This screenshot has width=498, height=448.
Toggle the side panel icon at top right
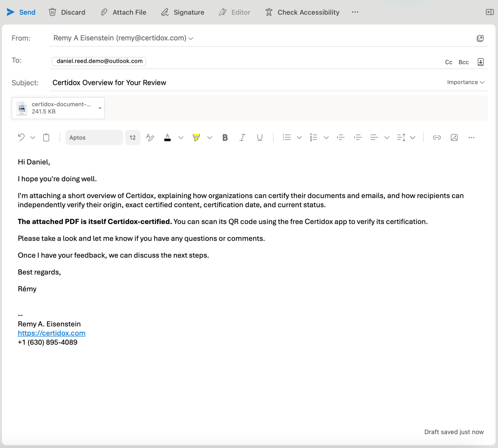[489, 12]
